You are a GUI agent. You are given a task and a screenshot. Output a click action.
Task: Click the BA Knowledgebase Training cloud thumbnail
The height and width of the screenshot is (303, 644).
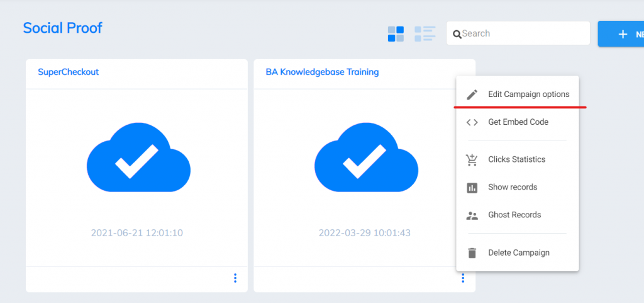(x=367, y=157)
